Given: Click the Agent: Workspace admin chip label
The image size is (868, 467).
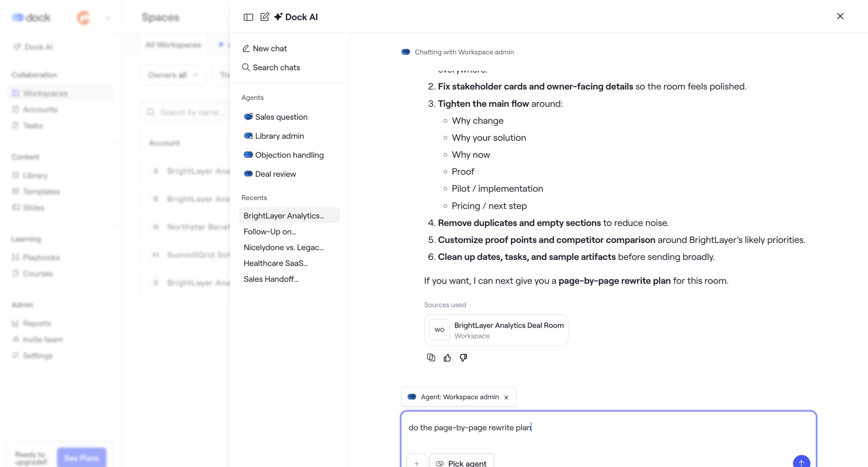Looking at the screenshot, I should pyautogui.click(x=460, y=397).
